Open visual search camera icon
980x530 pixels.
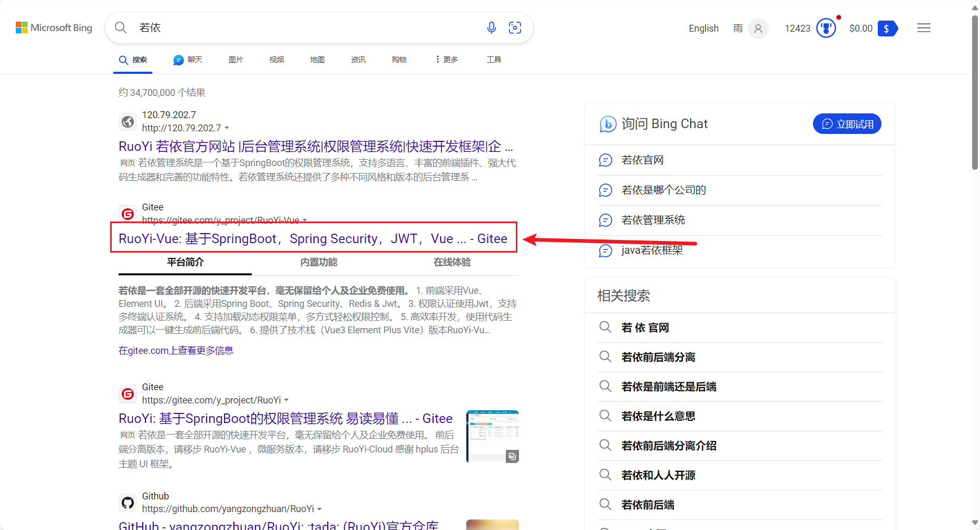pos(515,27)
